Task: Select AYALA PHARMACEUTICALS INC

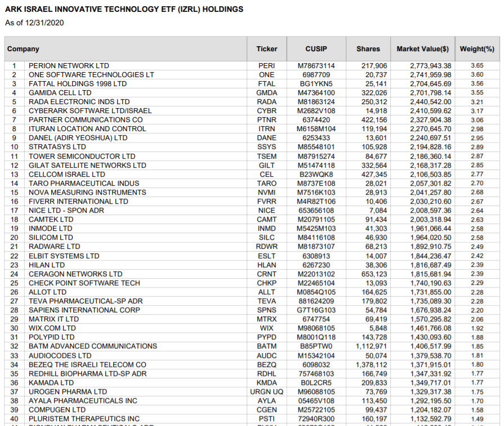Action: [83, 400]
